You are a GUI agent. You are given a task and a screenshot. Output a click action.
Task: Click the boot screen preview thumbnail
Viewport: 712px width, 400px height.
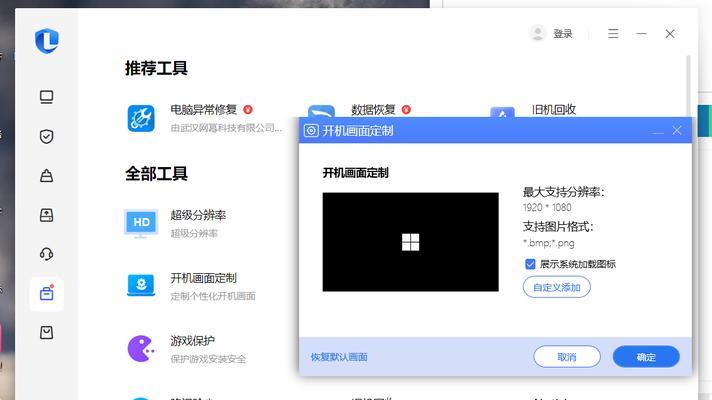(x=410, y=242)
